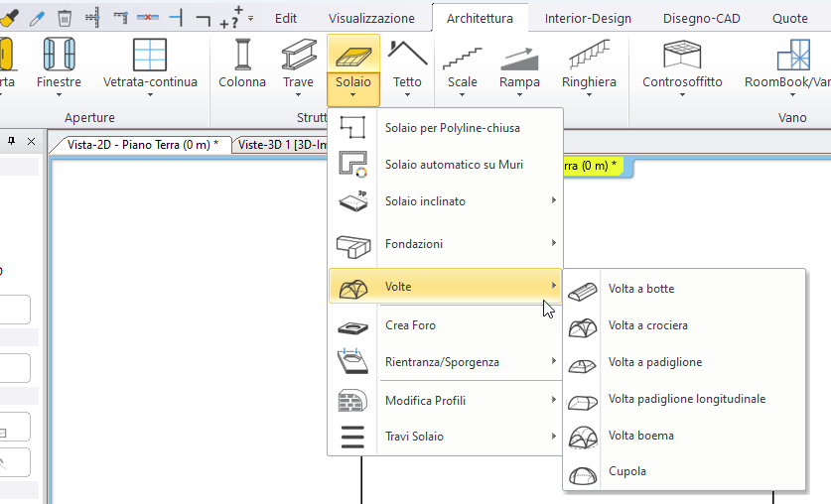Image resolution: width=831 pixels, height=504 pixels.
Task: Select Volta boema
Action: pos(684,436)
